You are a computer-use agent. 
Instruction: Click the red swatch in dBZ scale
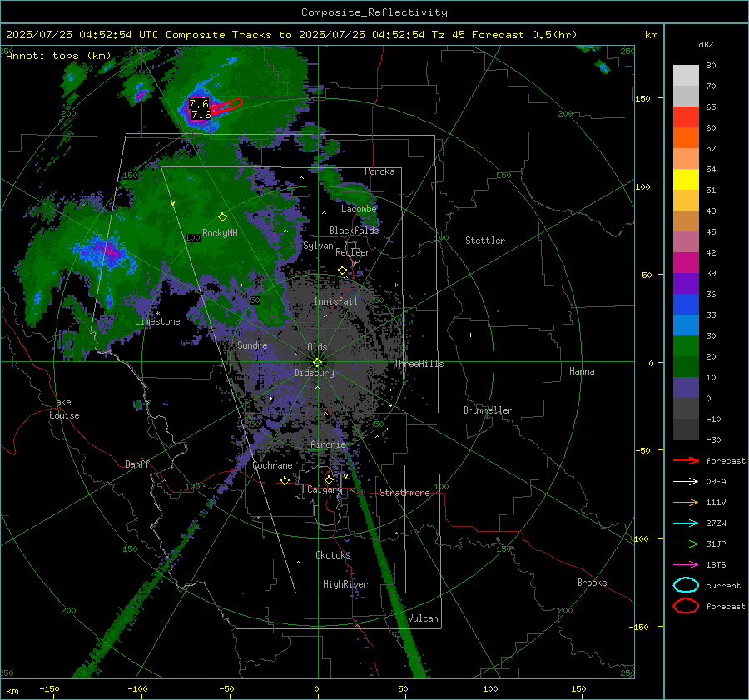click(686, 117)
